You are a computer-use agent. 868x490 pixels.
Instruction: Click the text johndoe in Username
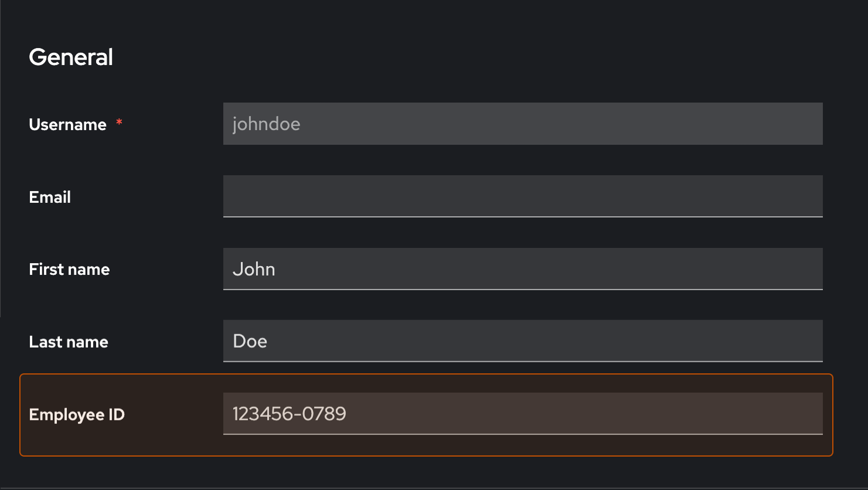tap(267, 124)
